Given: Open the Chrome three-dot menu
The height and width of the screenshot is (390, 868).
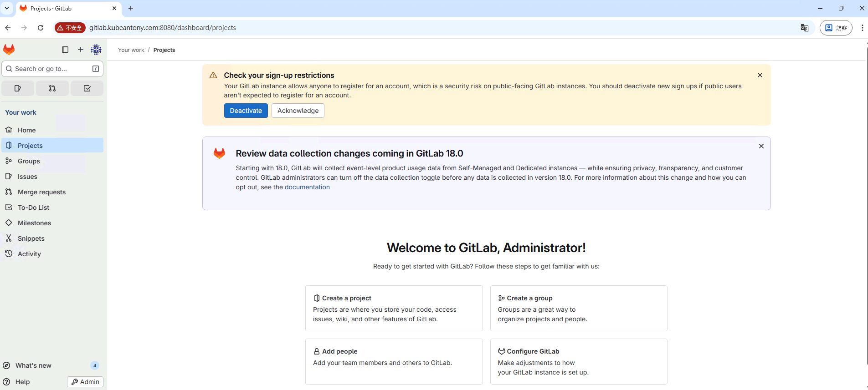Looking at the screenshot, I should (x=863, y=28).
